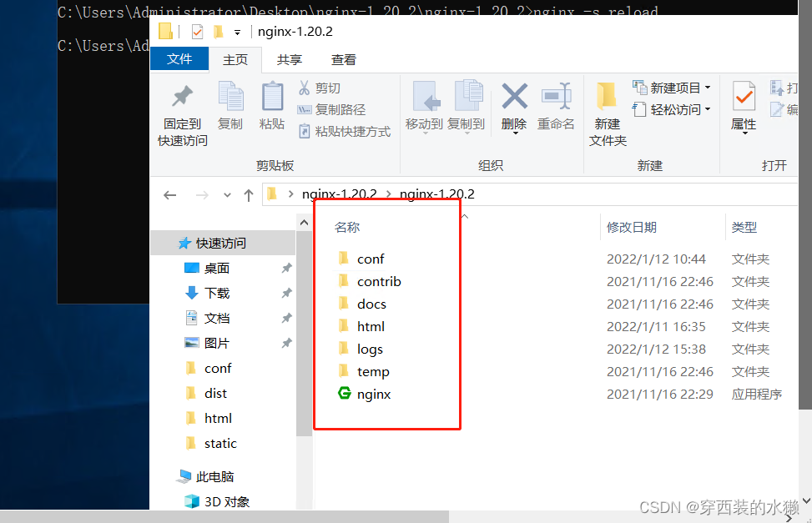This screenshot has height=523, width=812.
Task: Click the Move to (移动到) icon
Action: tap(425, 96)
